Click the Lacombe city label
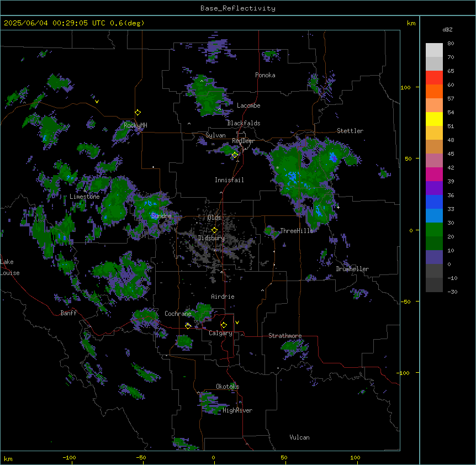Viewport: 476px width, 465px height. click(248, 105)
